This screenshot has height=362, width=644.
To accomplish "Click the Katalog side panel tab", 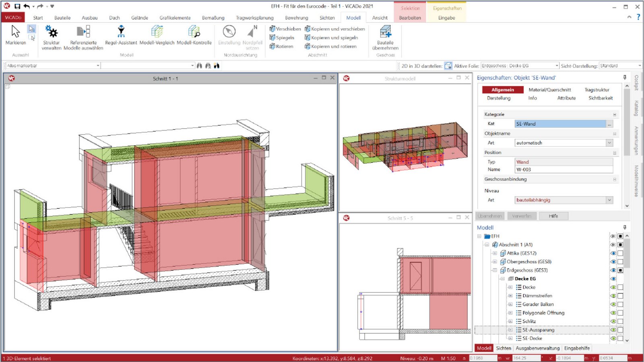I will [x=636, y=108].
